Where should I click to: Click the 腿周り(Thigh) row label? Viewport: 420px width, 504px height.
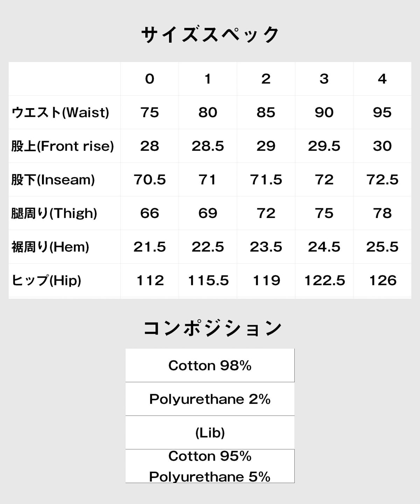[54, 213]
